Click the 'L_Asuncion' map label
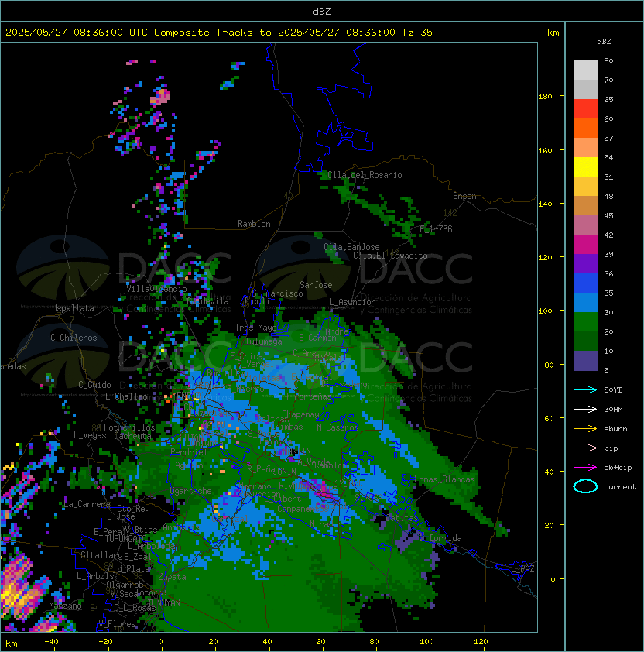The height and width of the screenshot is (652, 644). coord(352,302)
